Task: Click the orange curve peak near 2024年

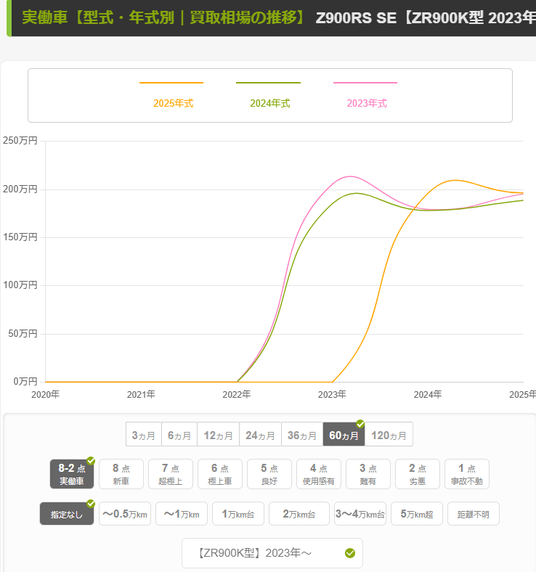Action: 454,180
